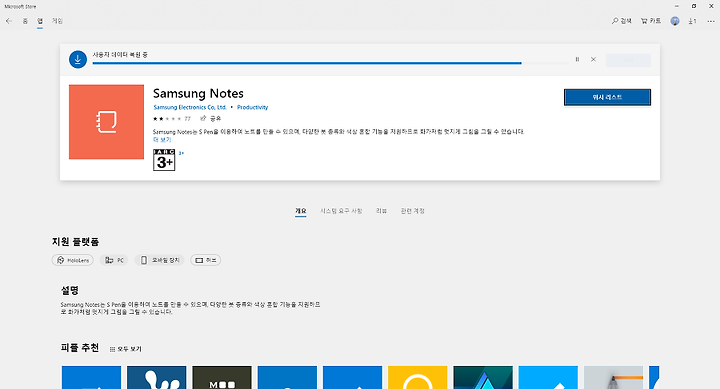720x389 pixels.
Task: Click the PC platform chip
Action: 114,260
